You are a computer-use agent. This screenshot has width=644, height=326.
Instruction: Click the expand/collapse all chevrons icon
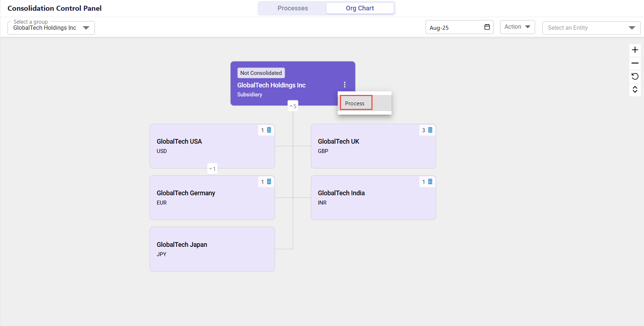pyautogui.click(x=635, y=90)
